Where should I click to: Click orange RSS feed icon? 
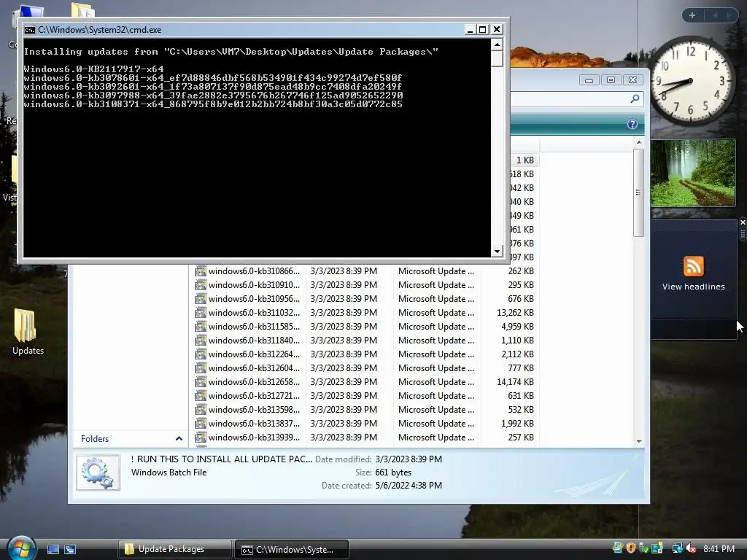pos(693,265)
